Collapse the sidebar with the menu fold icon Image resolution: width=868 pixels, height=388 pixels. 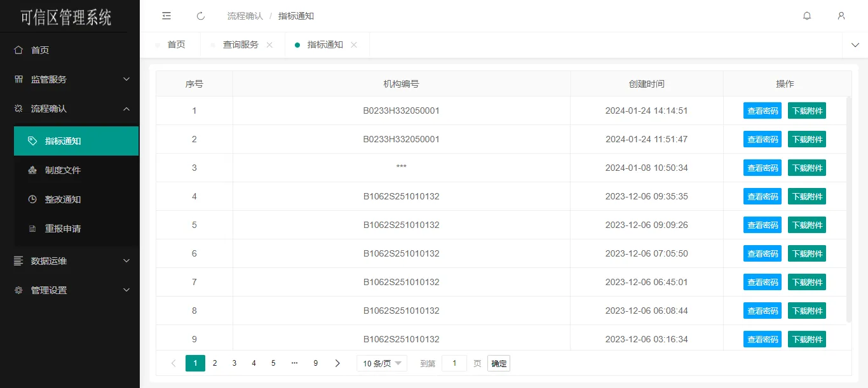(x=166, y=16)
